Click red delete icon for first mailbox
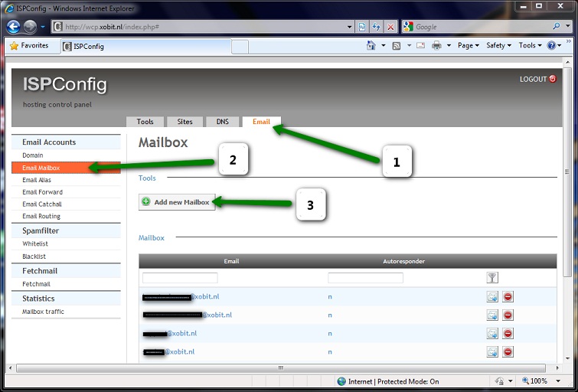Screen dimensions: 578x392 508,296
